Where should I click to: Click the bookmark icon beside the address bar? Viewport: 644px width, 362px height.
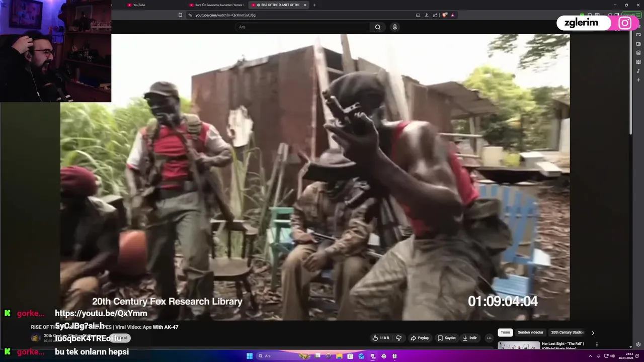coord(180,15)
